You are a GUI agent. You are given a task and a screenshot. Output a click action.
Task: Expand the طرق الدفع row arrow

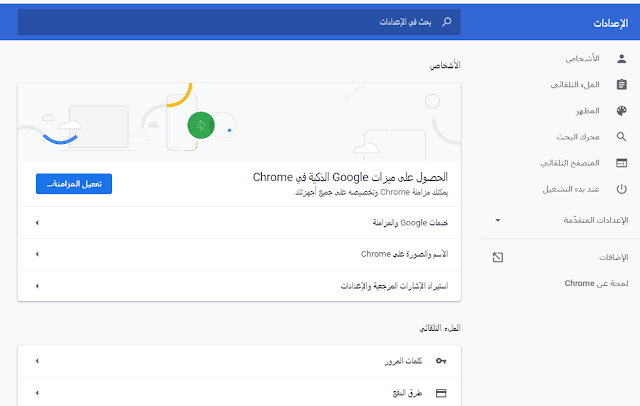click(37, 393)
